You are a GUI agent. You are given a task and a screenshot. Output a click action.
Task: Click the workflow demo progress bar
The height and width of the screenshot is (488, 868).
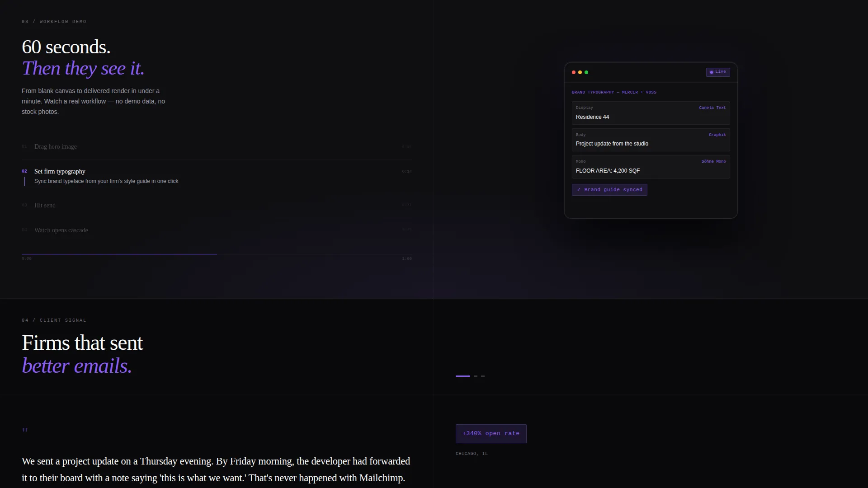217,254
